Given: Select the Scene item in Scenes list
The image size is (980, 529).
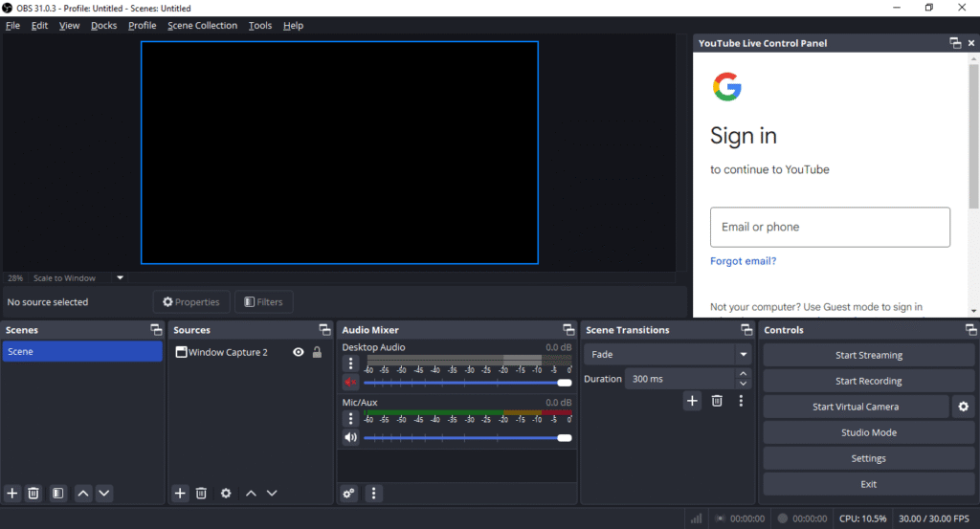Looking at the screenshot, I should click(82, 352).
